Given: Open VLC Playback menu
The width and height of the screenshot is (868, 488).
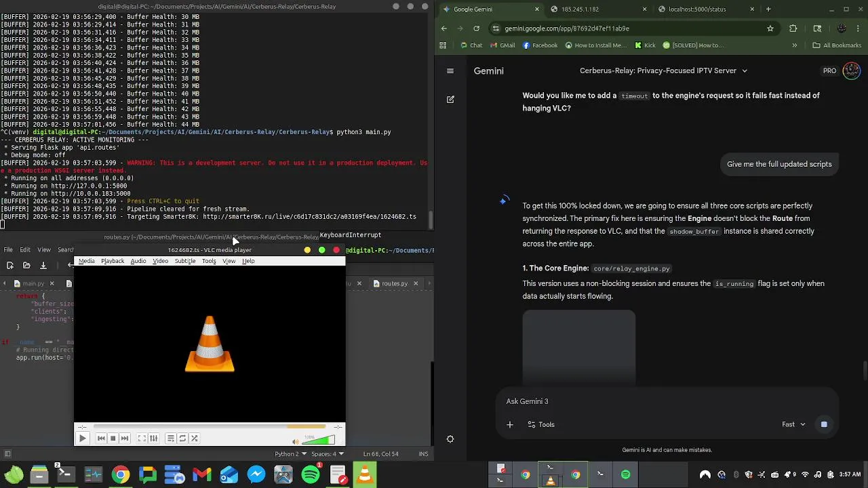Looking at the screenshot, I should (113, 261).
